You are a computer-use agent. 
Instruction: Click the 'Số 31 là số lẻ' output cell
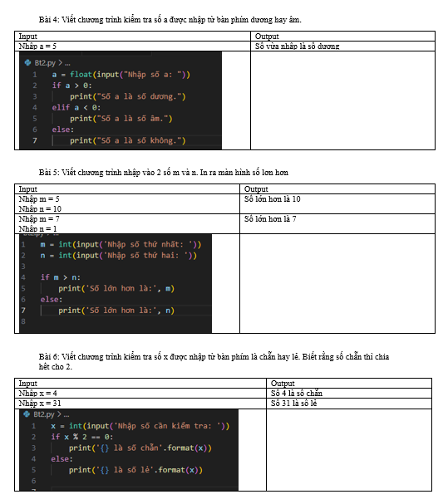[349, 403]
